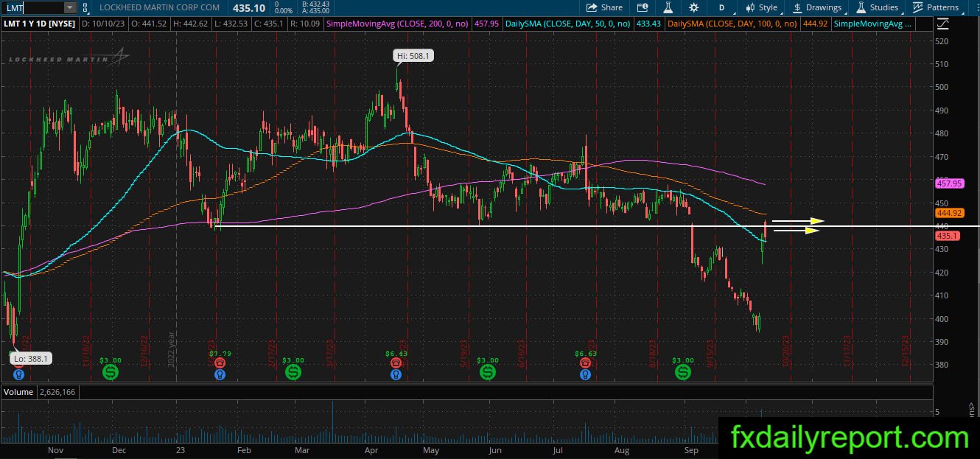The height and width of the screenshot is (459, 980).
Task: Click the $3.00 dividend icon near December
Action: click(x=111, y=373)
